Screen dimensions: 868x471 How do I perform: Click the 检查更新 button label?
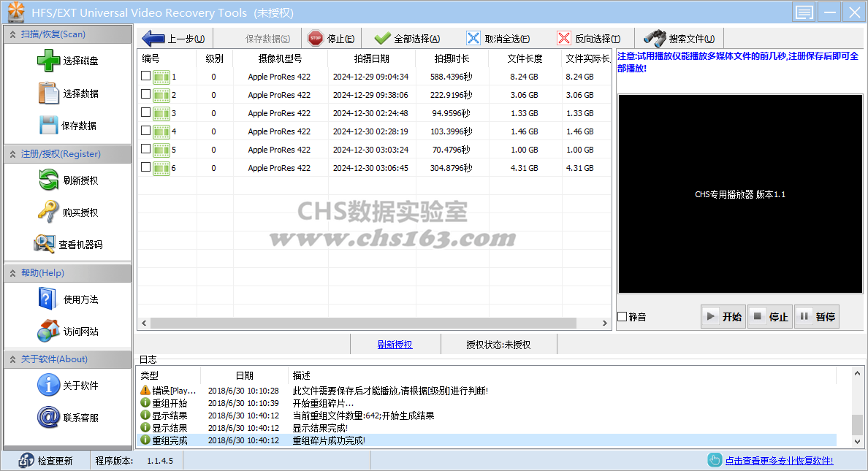click(x=55, y=461)
